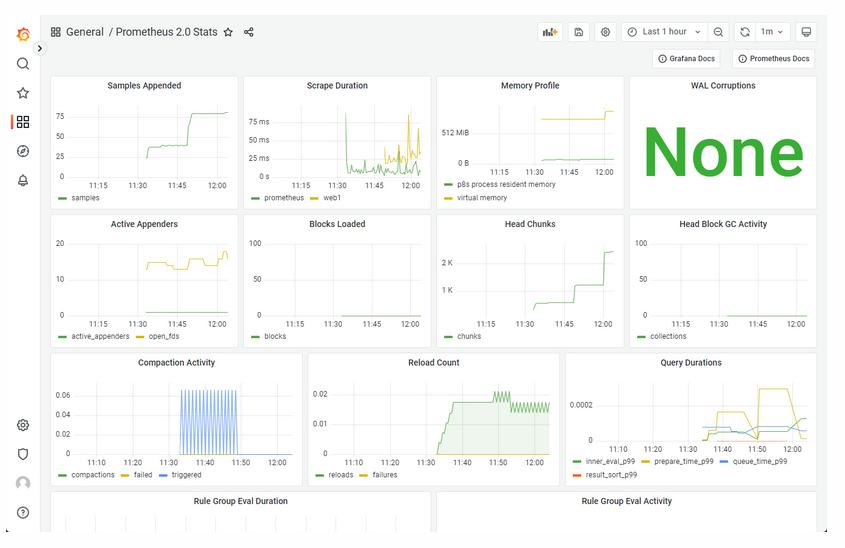Image resolution: width=845 pixels, height=548 pixels.
Task: Add a new panel to dashboard
Action: (x=550, y=32)
